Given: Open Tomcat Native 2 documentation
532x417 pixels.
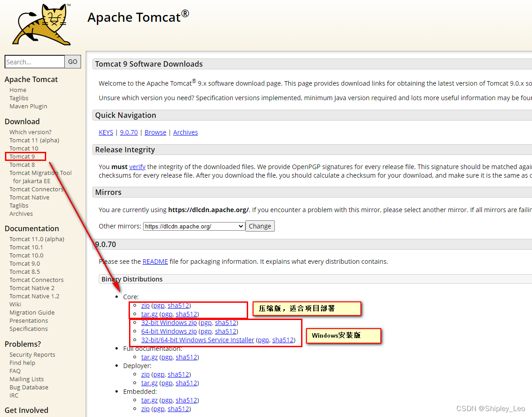Looking at the screenshot, I should [x=32, y=288].
